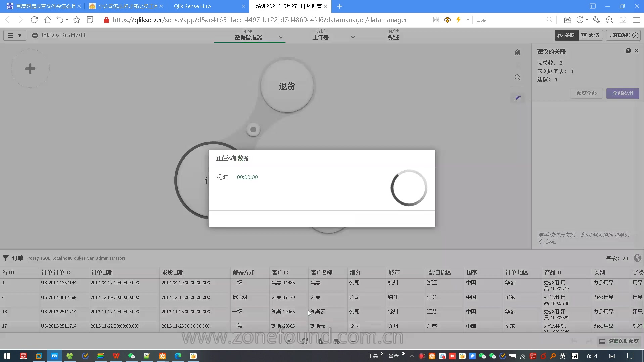Open the Windows Start menu
The width and height of the screenshot is (644, 362).
pyautogui.click(x=7, y=356)
